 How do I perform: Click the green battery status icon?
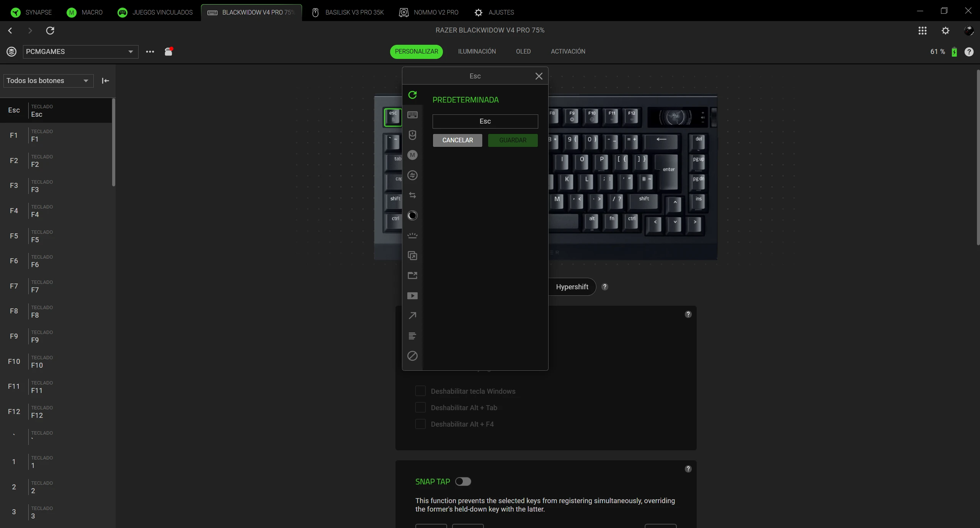click(954, 52)
